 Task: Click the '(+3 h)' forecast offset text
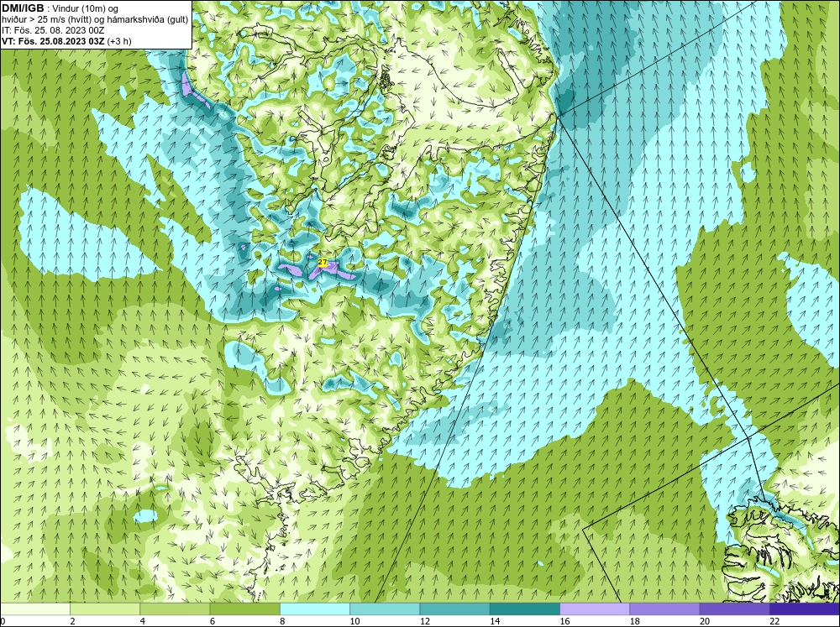coord(119,40)
